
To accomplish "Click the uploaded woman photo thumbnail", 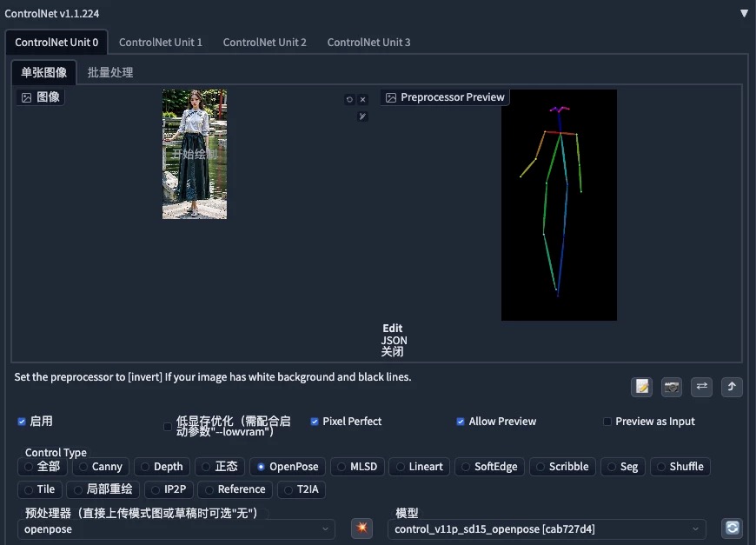I will coord(194,154).
